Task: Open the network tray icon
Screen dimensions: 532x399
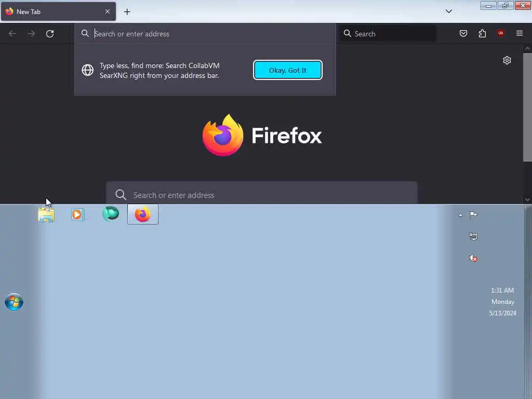Action: [473, 236]
